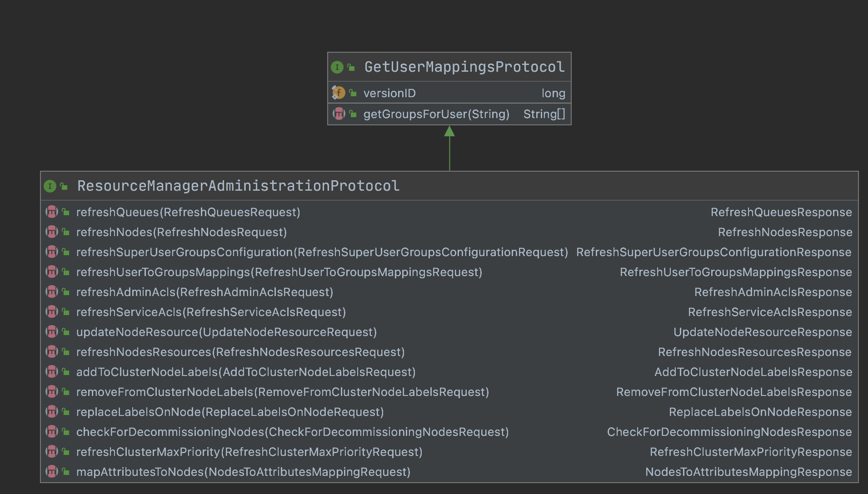Click RefreshServiceAclsResponse return type
The width and height of the screenshot is (868, 494).
[770, 312]
